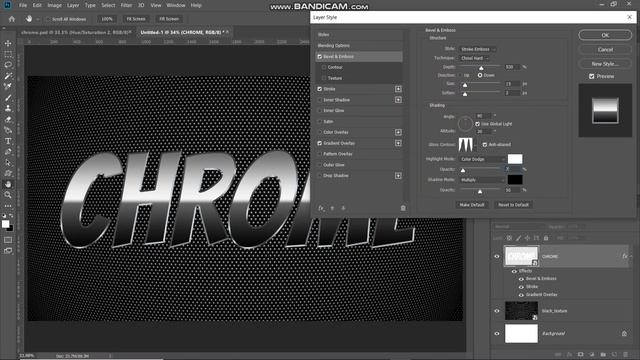Select the Rectangular Marquee tool

click(x=8, y=54)
